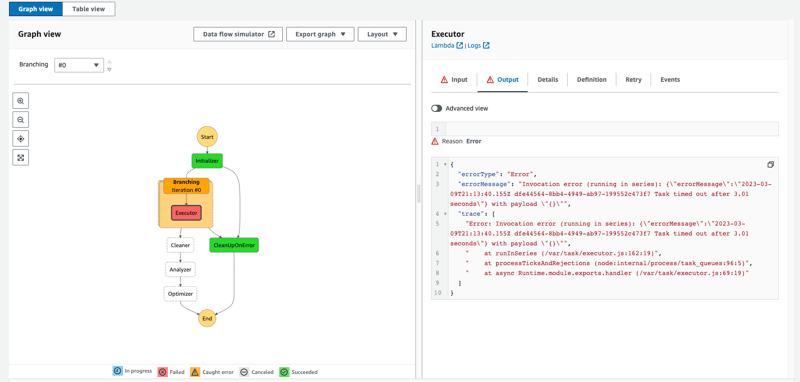Click the external link icon next to Lambda

pyautogui.click(x=460, y=45)
